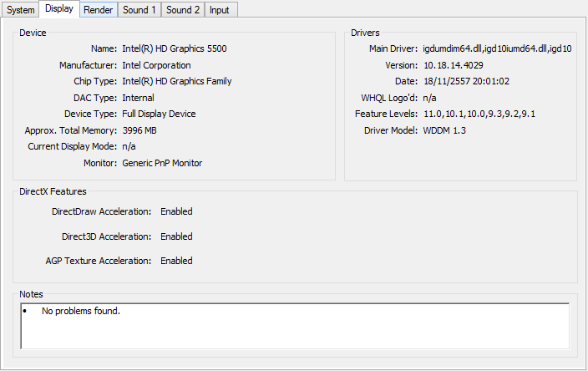Click the Intel(R) HD Graphics 5500 name value
Screen dimensions: 588x371
175,48
